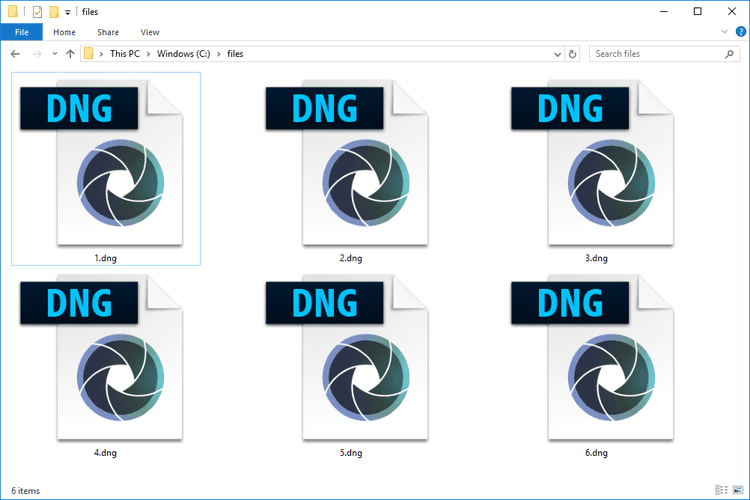
Task: Refresh the files folder
Action: [573, 54]
